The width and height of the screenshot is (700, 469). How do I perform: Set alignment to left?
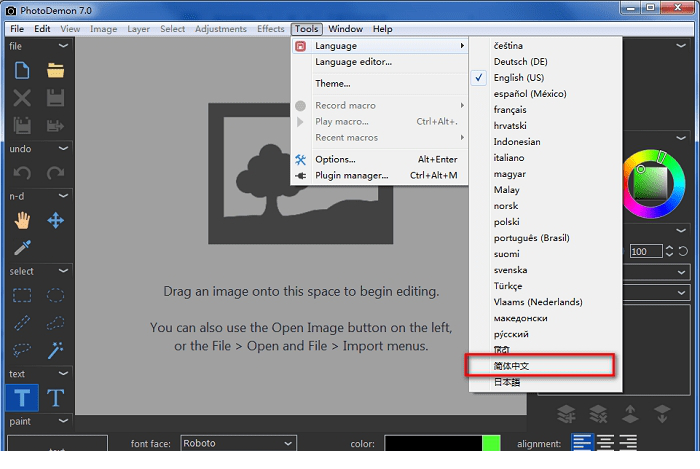[582, 442]
